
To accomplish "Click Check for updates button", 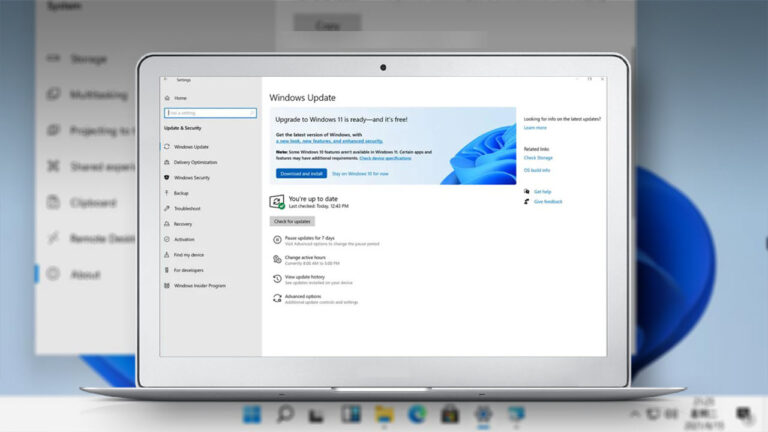I will [292, 221].
